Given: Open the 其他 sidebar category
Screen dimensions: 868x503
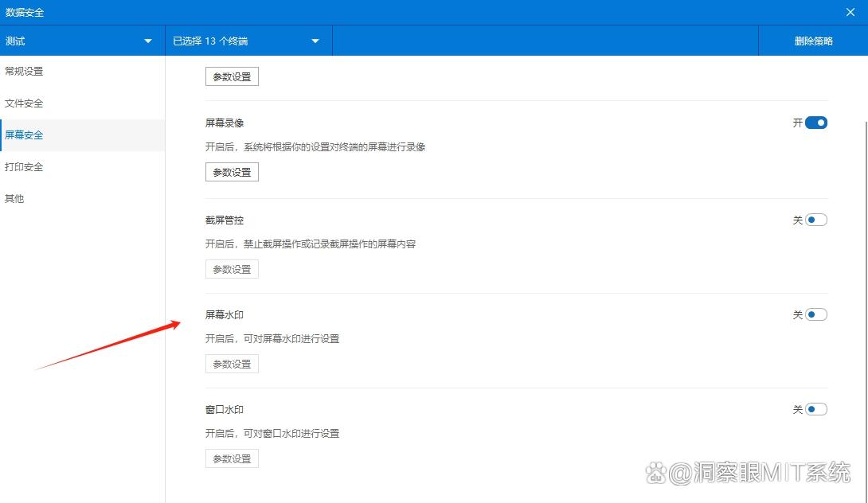Looking at the screenshot, I should [14, 199].
